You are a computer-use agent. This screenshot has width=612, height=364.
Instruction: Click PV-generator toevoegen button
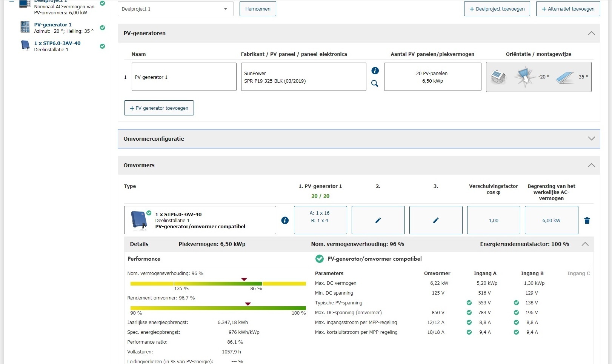coord(159,108)
